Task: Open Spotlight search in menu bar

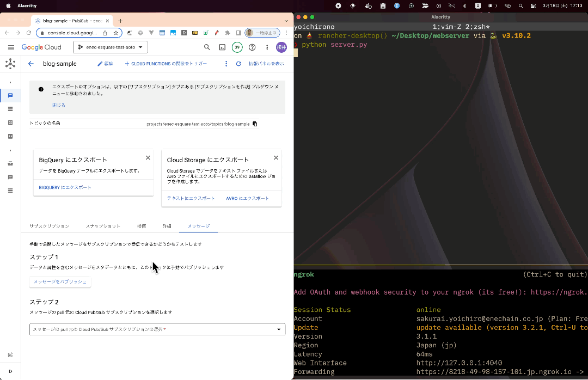Action: point(520,5)
